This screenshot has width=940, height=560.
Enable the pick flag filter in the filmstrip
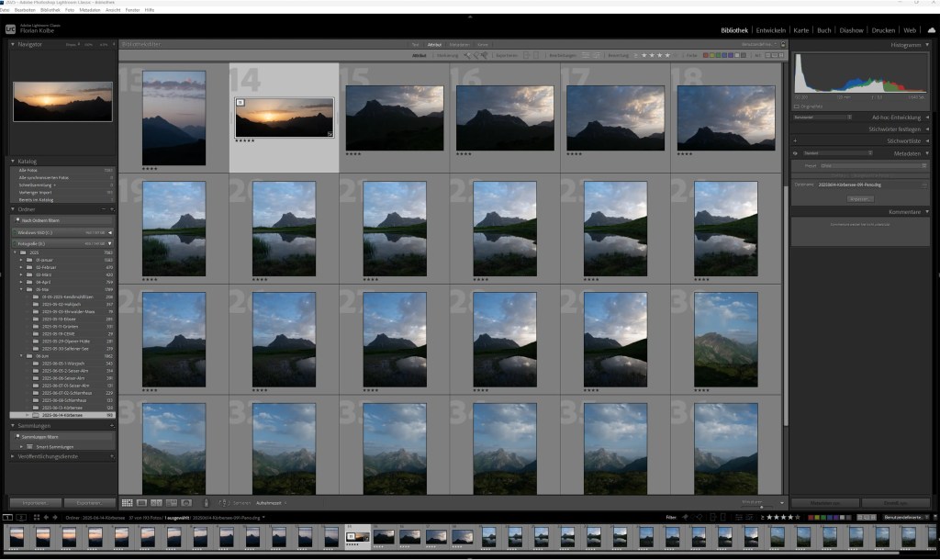coord(686,519)
